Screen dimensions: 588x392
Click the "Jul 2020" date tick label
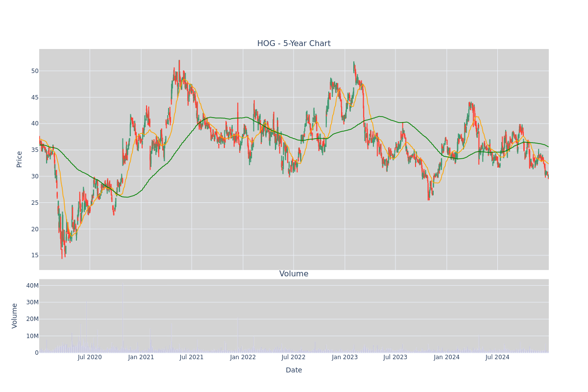tap(90, 357)
